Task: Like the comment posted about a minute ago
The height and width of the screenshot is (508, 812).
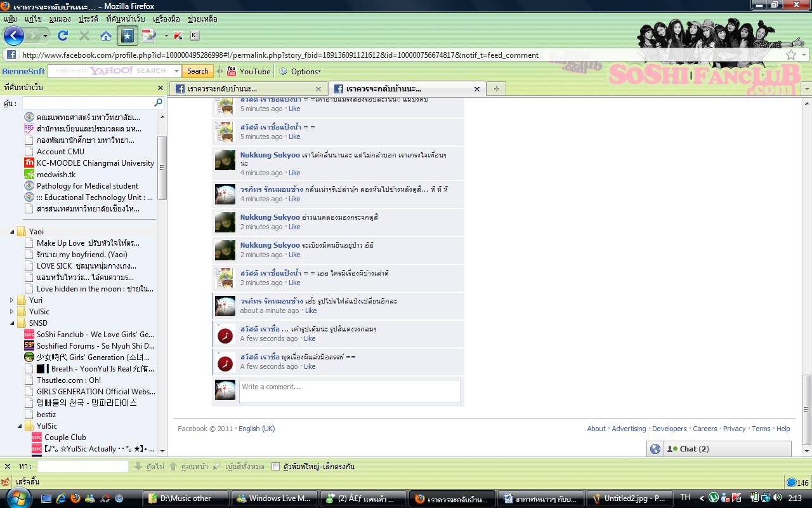Action: coord(311,311)
